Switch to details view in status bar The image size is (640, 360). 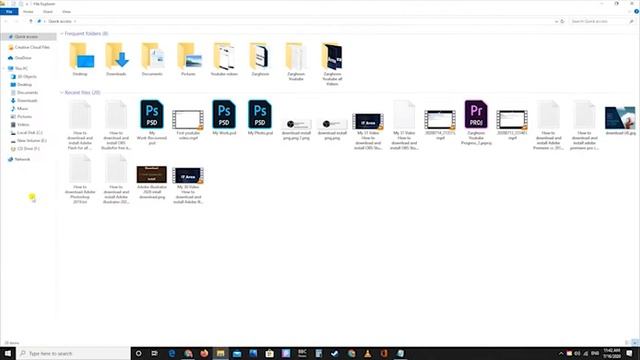pyautogui.click(x=627, y=343)
